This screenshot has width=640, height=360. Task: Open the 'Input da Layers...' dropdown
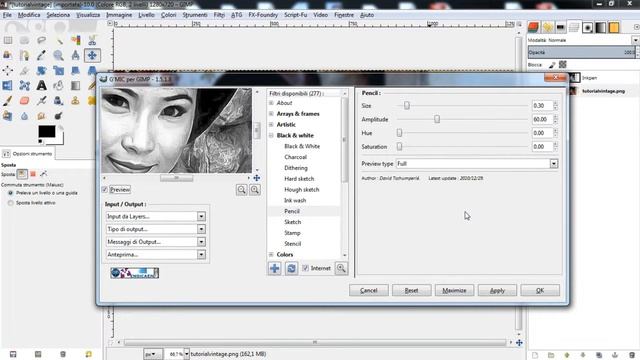tap(156, 216)
